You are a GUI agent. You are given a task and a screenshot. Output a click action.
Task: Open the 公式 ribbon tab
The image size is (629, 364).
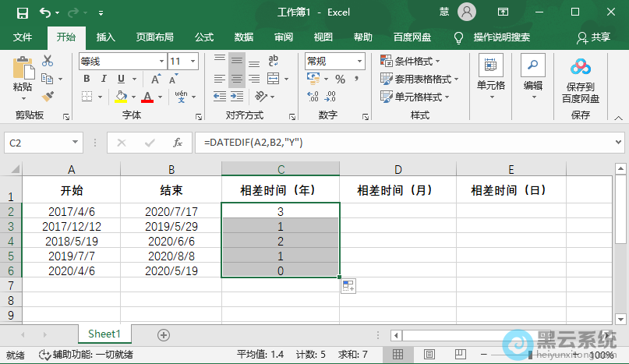pyautogui.click(x=203, y=37)
